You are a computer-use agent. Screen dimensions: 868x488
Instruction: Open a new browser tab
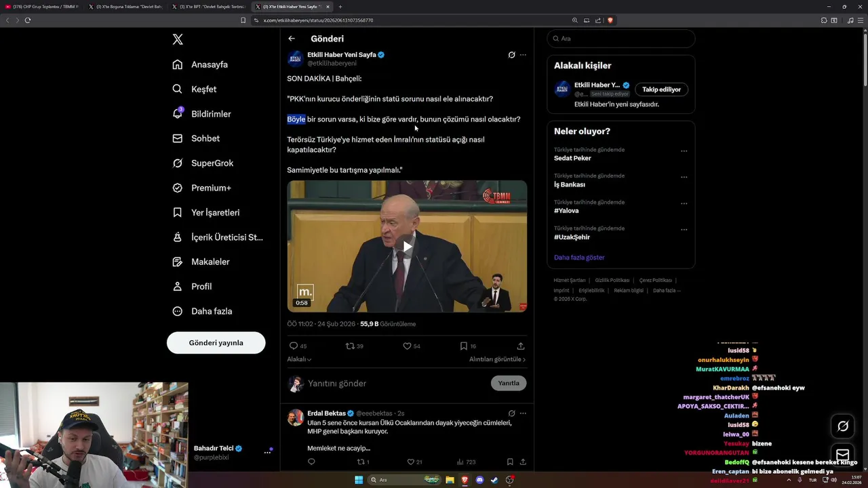(x=340, y=7)
